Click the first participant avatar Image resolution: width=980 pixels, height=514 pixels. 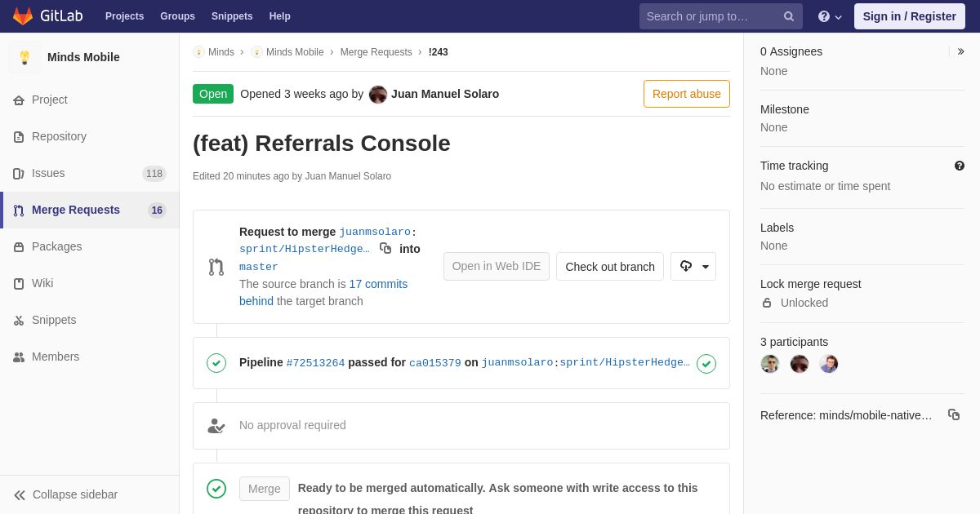770,364
